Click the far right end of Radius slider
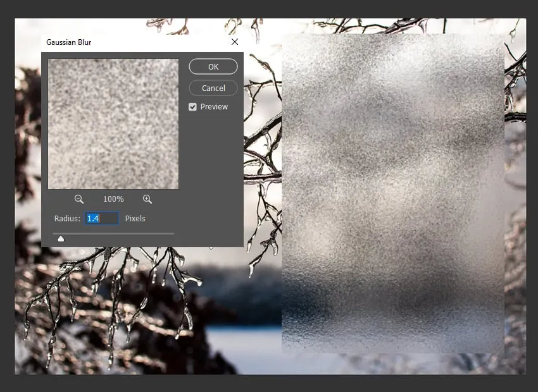 (x=173, y=234)
